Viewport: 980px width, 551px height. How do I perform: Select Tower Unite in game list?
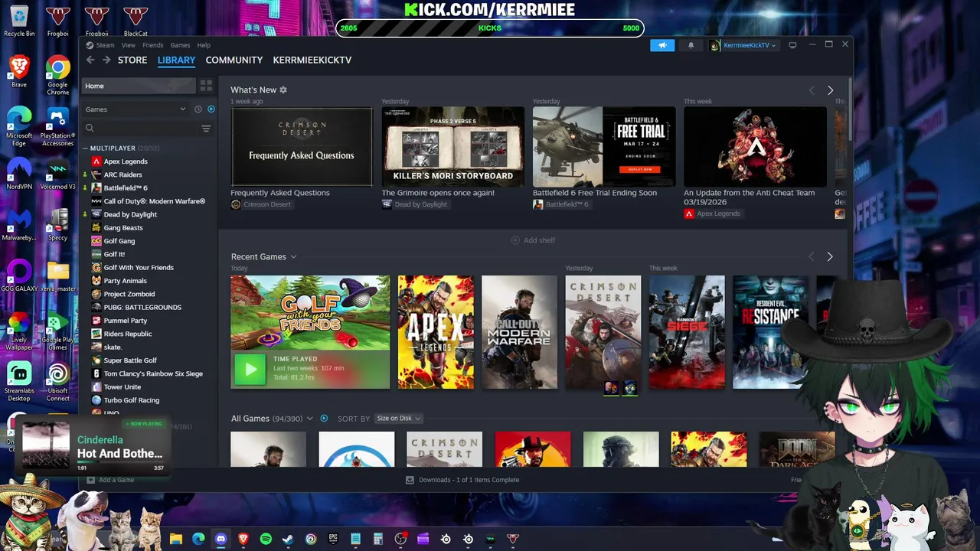pyautogui.click(x=122, y=386)
